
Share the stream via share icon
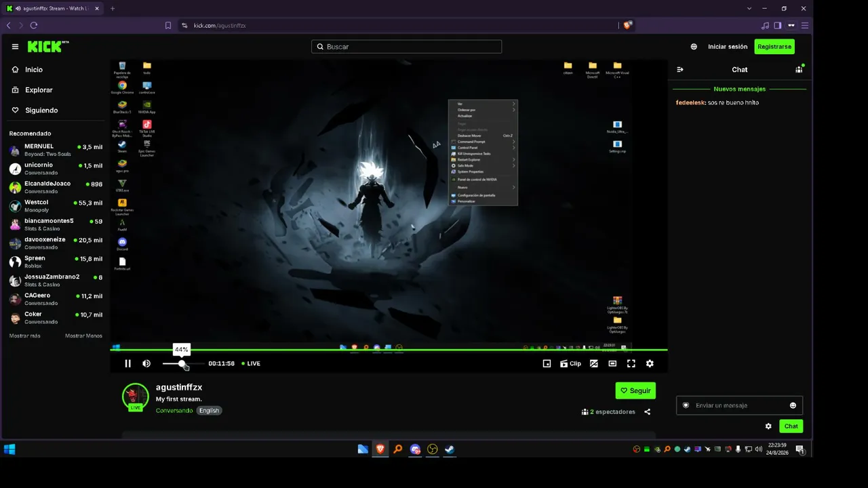tap(647, 411)
